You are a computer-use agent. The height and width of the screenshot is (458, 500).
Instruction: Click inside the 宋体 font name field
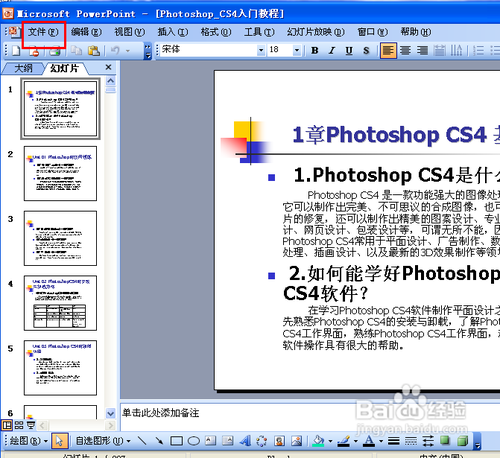pos(209,50)
